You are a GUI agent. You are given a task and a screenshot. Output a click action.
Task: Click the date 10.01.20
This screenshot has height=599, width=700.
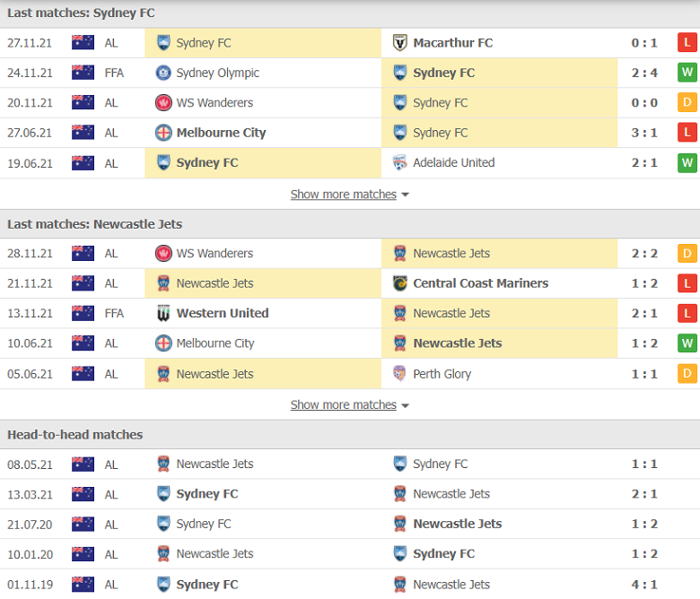30,554
